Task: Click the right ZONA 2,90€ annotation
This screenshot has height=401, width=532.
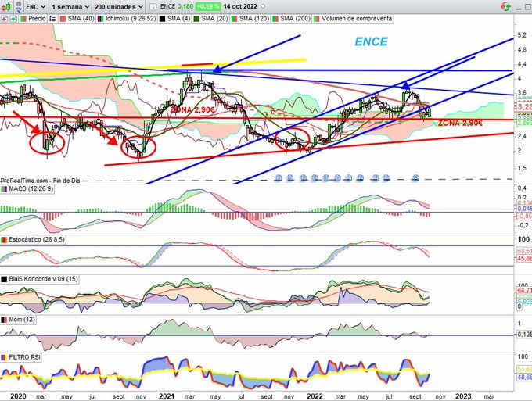Action: (x=460, y=123)
